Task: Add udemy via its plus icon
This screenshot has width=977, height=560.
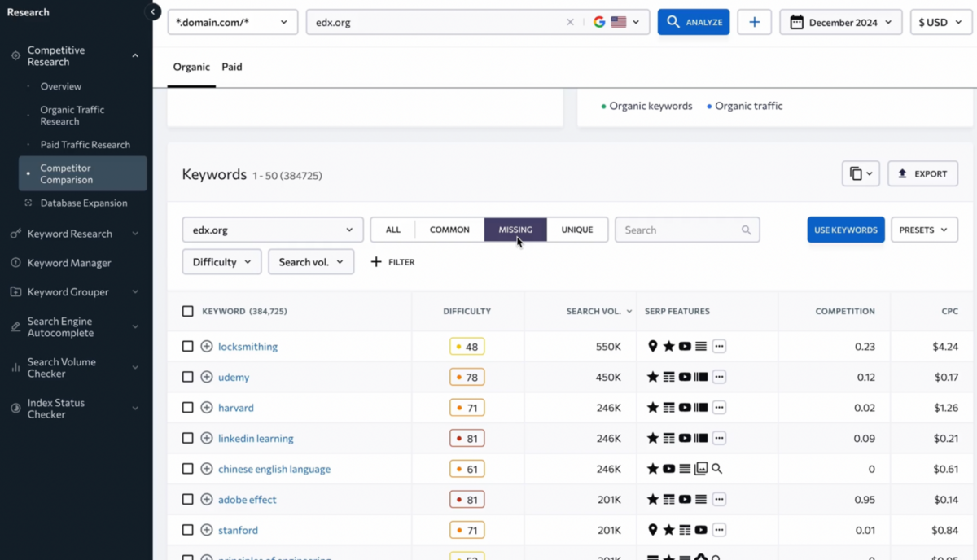Action: point(207,377)
